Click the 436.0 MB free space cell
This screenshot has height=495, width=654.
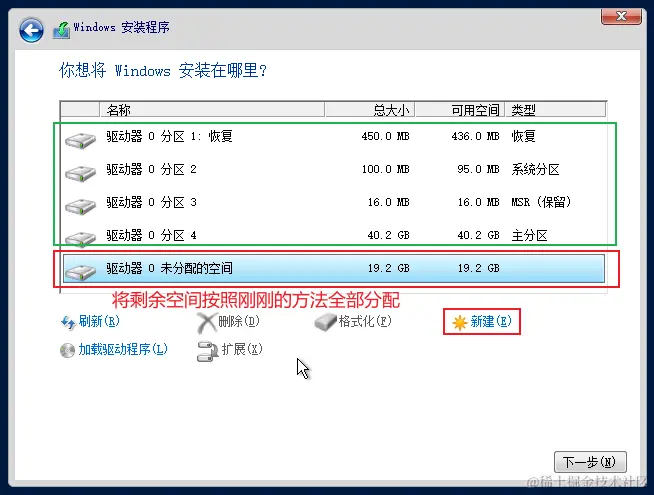(x=475, y=136)
